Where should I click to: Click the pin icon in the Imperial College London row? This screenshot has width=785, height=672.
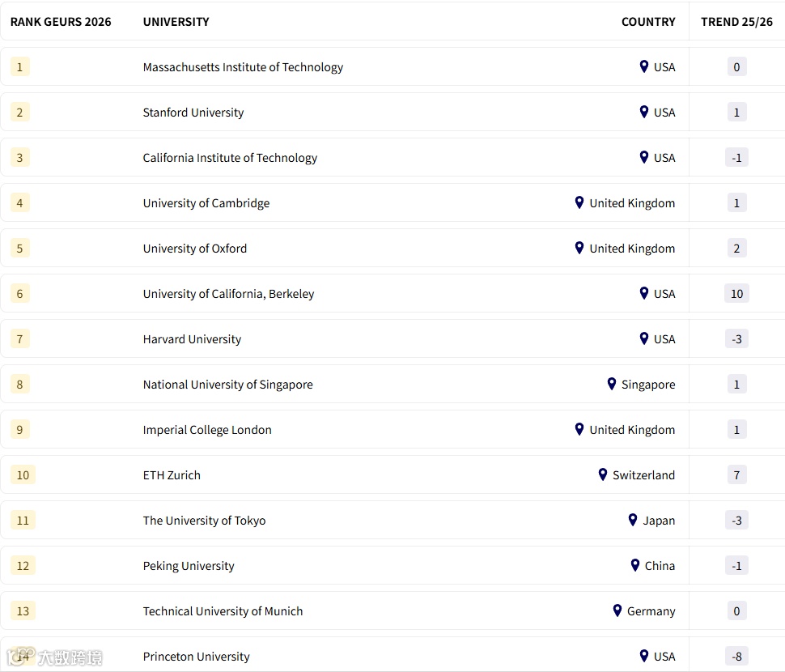pos(579,429)
